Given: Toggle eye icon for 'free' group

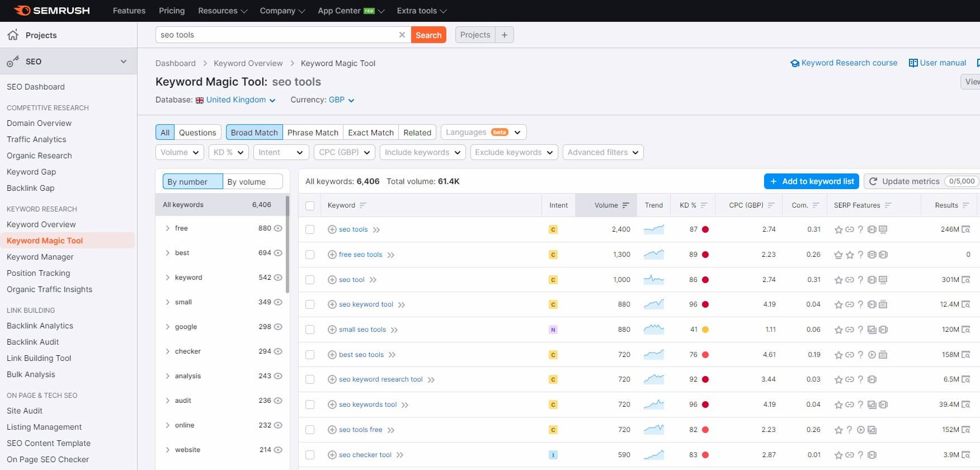Looking at the screenshot, I should [x=278, y=228].
